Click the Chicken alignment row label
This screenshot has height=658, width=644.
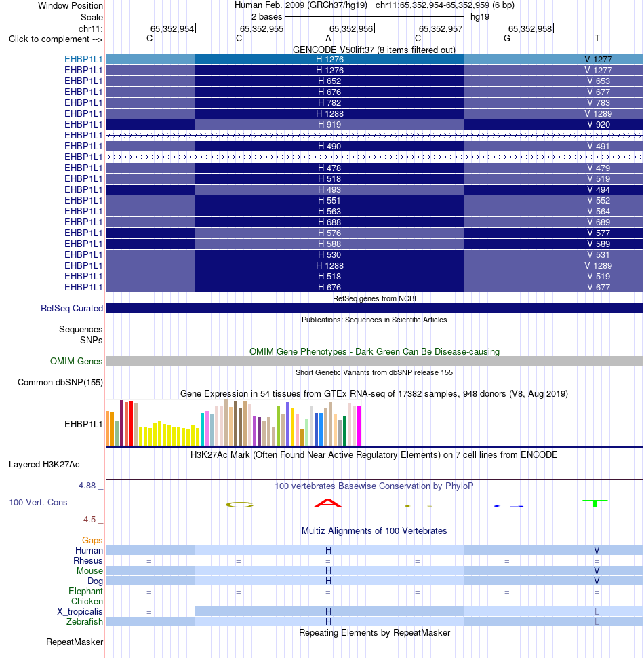87,601
